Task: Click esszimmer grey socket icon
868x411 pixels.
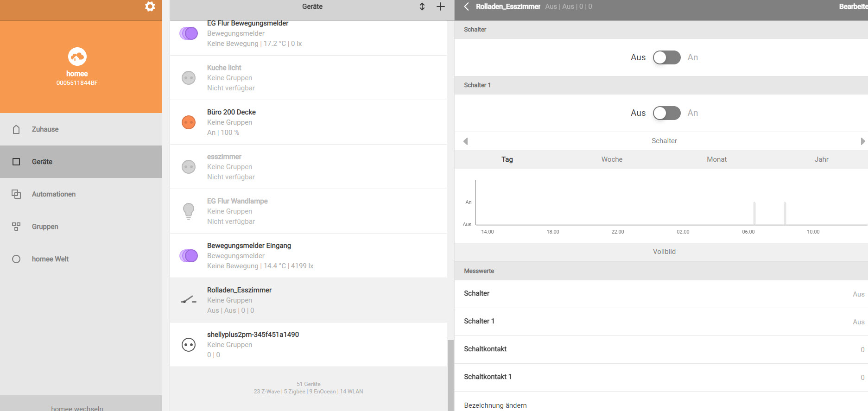Action: point(189,167)
